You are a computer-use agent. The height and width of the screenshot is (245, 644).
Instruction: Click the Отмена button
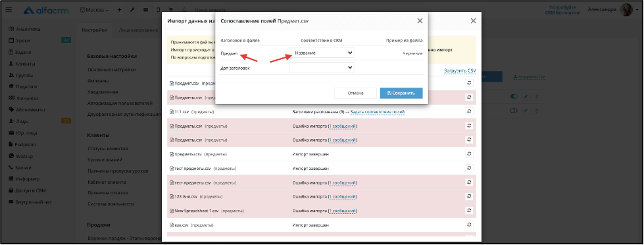pyautogui.click(x=355, y=93)
